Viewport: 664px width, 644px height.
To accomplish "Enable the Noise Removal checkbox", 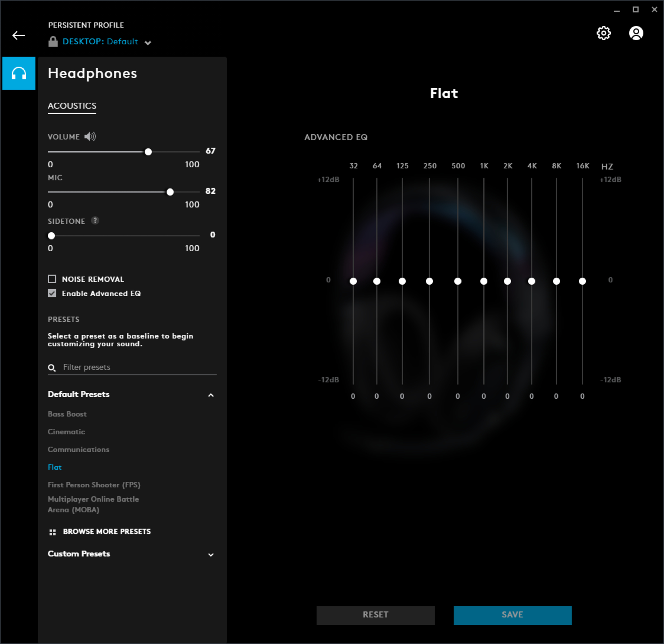I will [x=52, y=279].
